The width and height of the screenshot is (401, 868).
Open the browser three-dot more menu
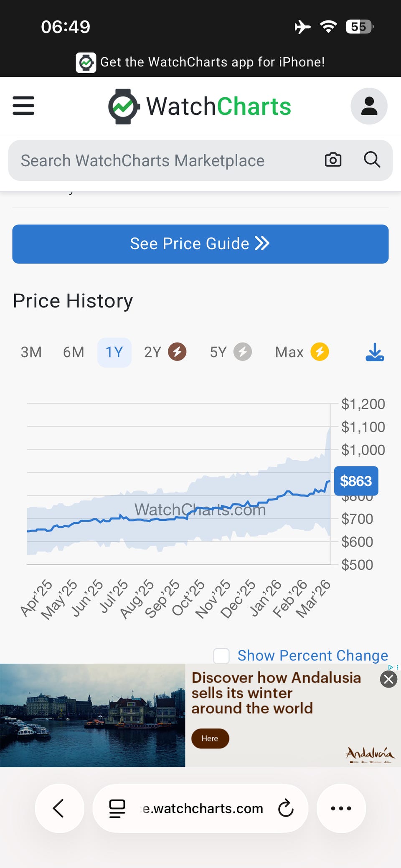pos(341,808)
